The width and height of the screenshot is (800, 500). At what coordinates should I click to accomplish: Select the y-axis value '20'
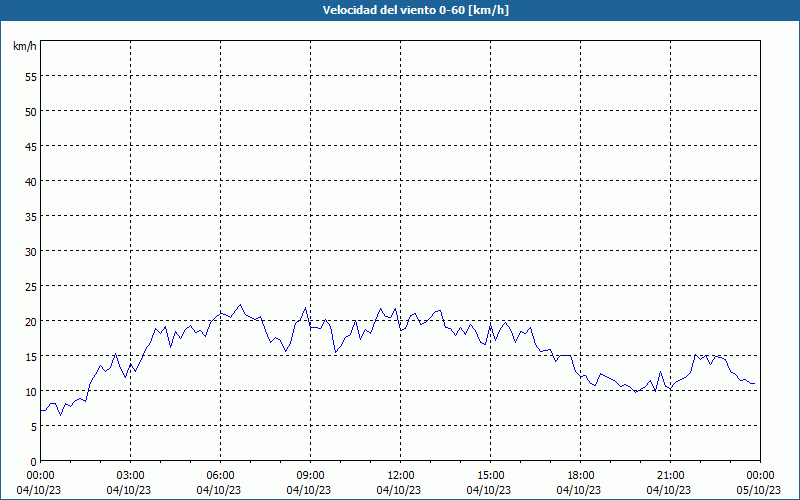[31, 321]
